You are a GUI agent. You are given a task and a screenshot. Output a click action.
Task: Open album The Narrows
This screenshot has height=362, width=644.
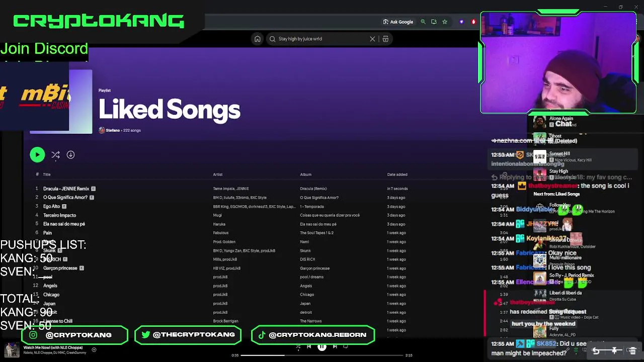310,321
